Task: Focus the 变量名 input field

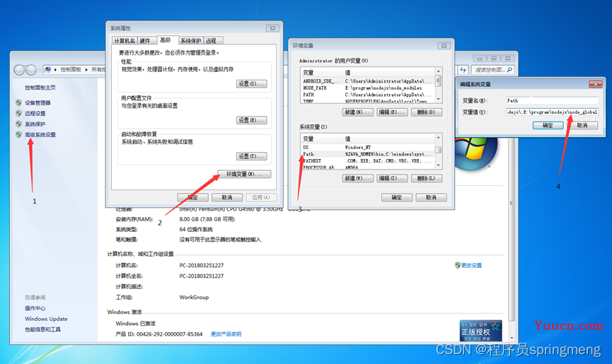Action: click(552, 100)
